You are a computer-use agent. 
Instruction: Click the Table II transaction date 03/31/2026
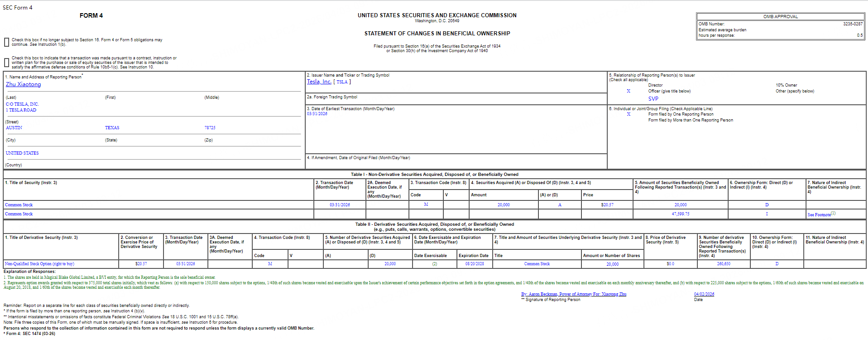[x=186, y=264]
